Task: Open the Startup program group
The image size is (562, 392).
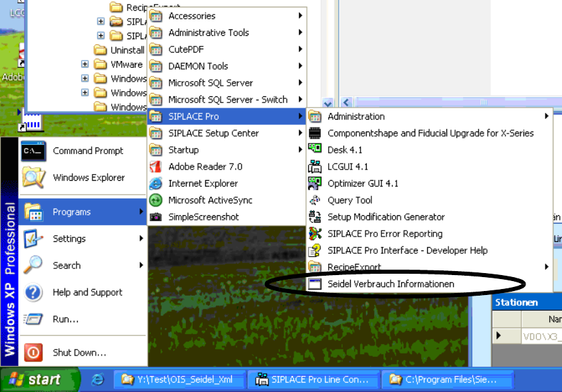Action: (227, 149)
